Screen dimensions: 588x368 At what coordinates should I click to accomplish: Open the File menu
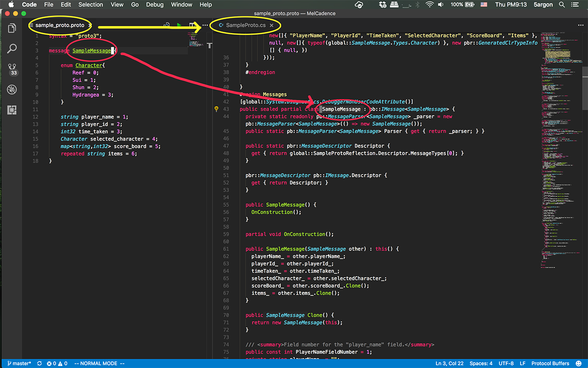(x=49, y=5)
